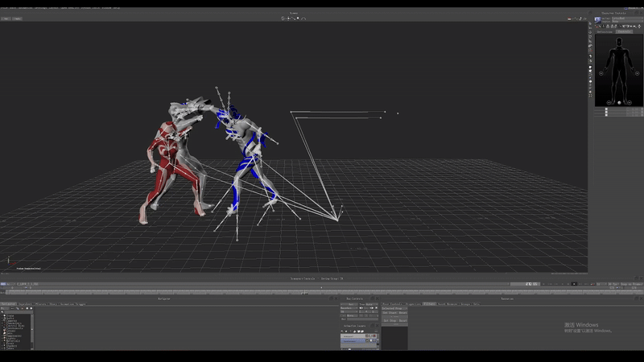Image resolution: width=644 pixels, height=362 pixels.
Task: Open the Selected Props dropdown in Filters
Action: 394,308
